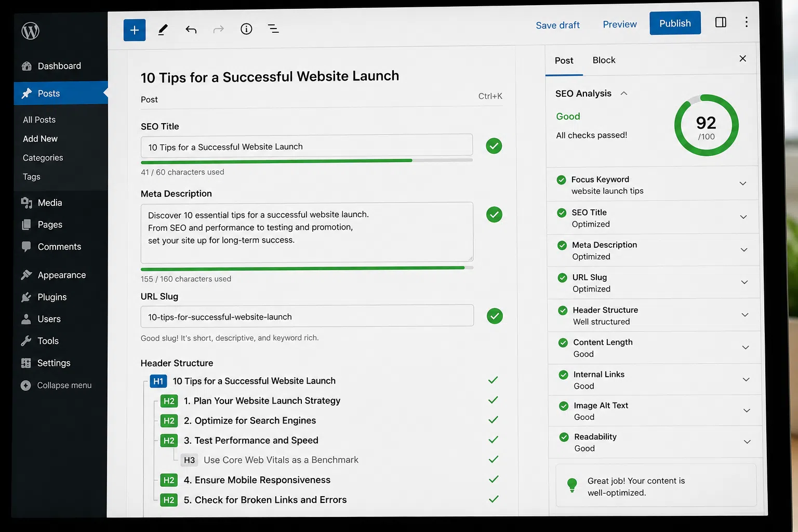
Task: Click the Appearance paintbrush icon
Action: click(26, 275)
